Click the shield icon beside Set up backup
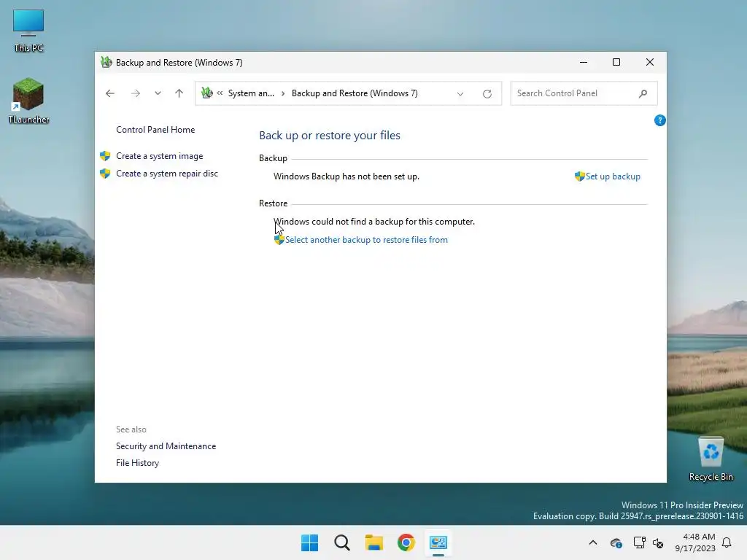The width and height of the screenshot is (747, 560). [579, 176]
